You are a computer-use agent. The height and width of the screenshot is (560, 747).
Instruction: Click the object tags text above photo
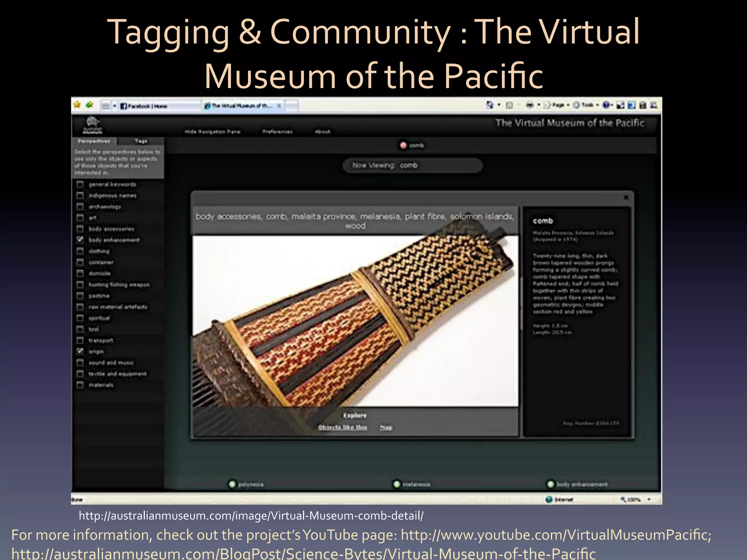(355, 221)
